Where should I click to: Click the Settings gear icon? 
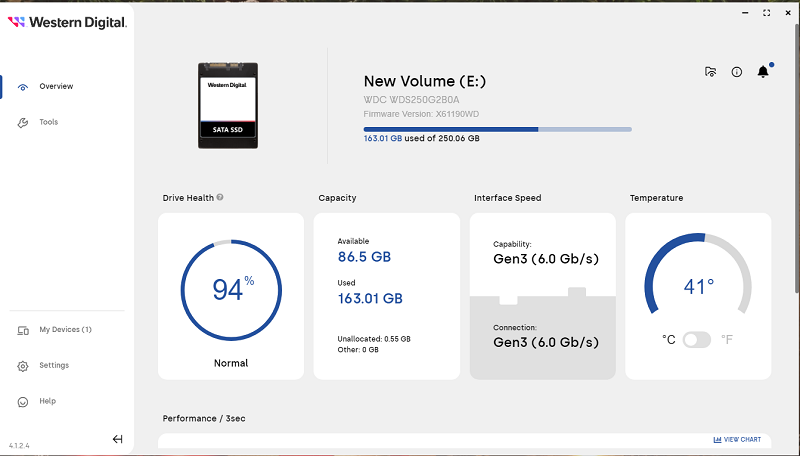(x=23, y=366)
